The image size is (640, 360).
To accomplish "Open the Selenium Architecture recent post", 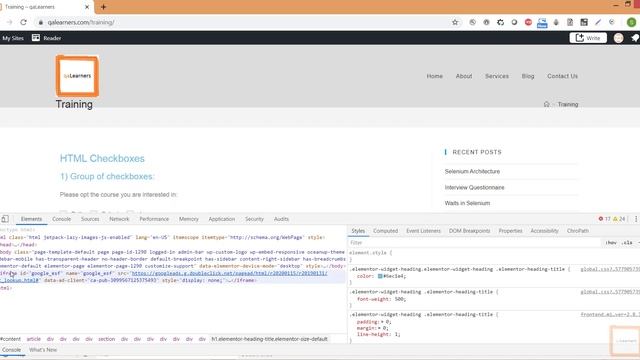I will tap(472, 171).
